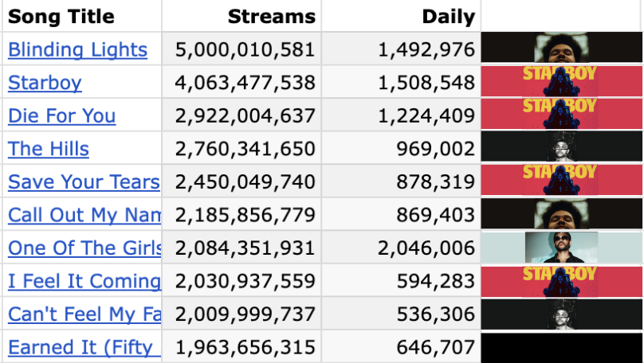The image size is (644, 363).
Task: Open the Call Out My Name link
Action: (x=84, y=215)
